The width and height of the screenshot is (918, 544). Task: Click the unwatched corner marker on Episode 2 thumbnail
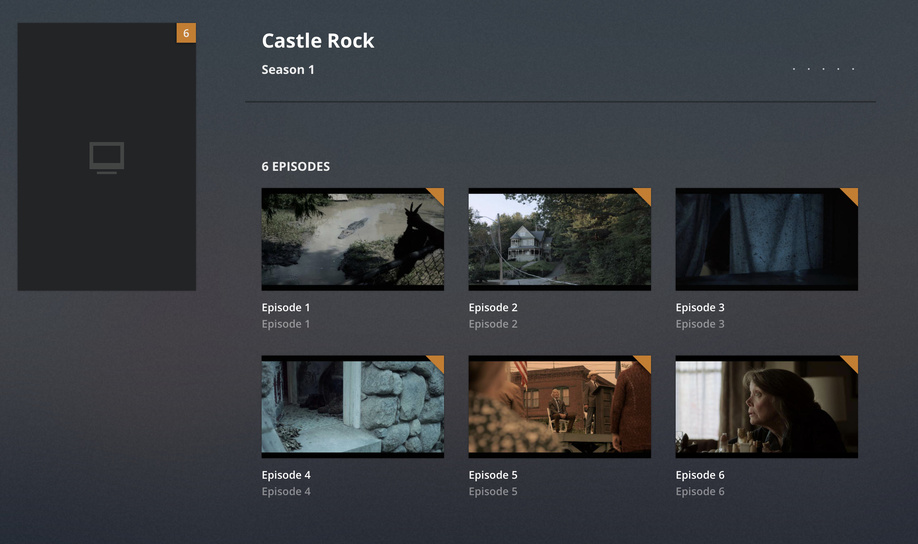coord(642,197)
